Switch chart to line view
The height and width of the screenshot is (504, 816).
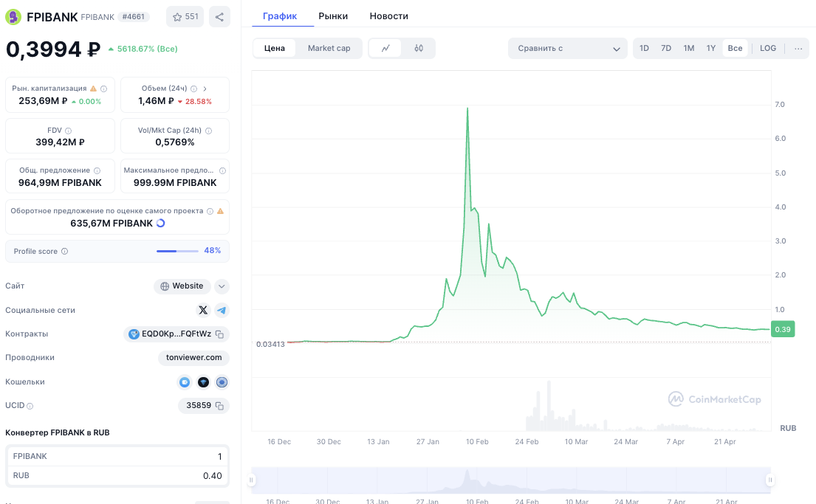[x=385, y=49]
